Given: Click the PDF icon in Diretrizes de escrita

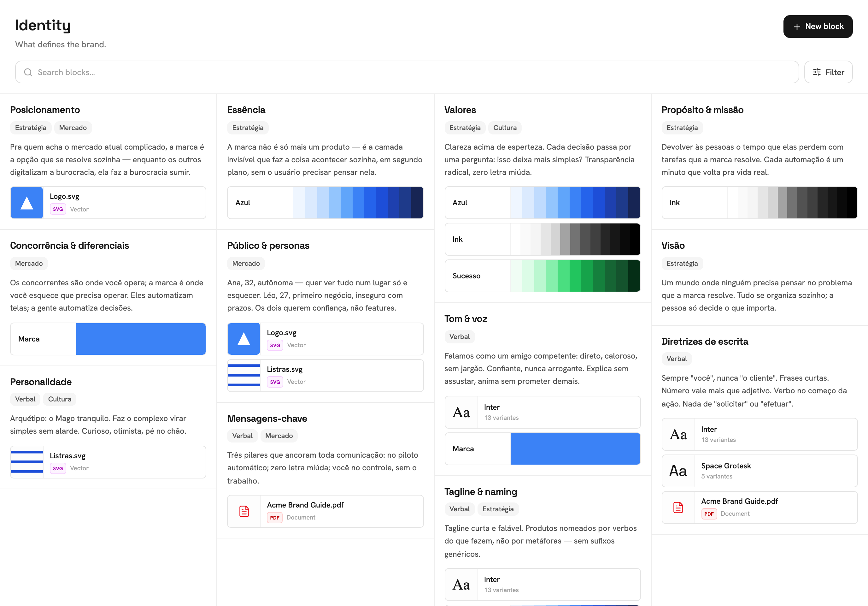Looking at the screenshot, I should coord(678,508).
